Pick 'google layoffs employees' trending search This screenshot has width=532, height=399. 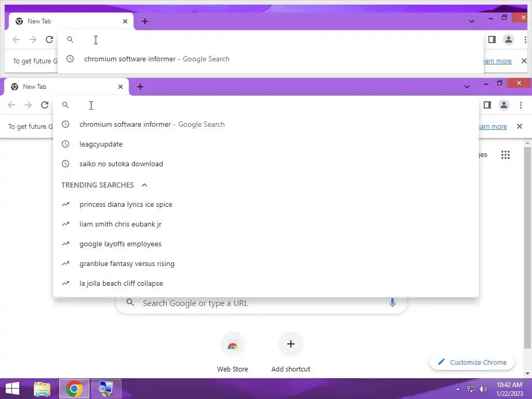265,244
